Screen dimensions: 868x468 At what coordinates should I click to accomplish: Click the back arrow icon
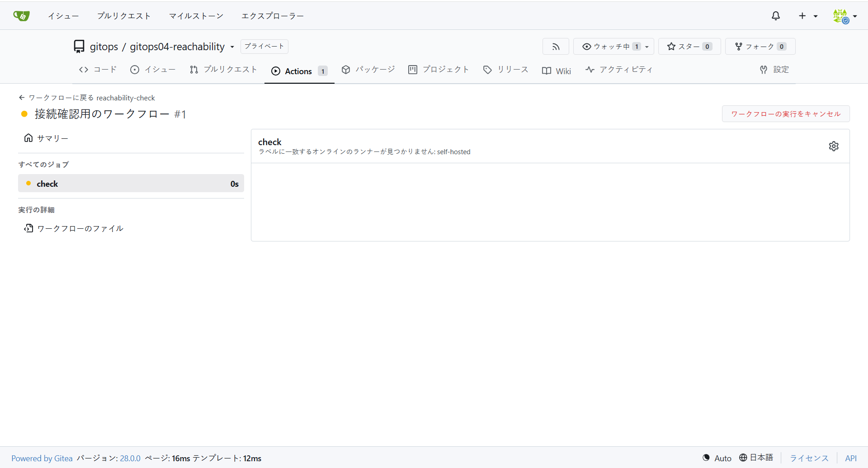[22, 98]
